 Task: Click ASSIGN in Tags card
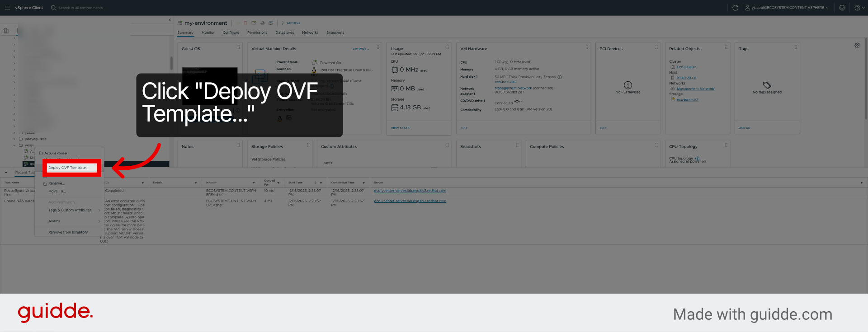(745, 128)
